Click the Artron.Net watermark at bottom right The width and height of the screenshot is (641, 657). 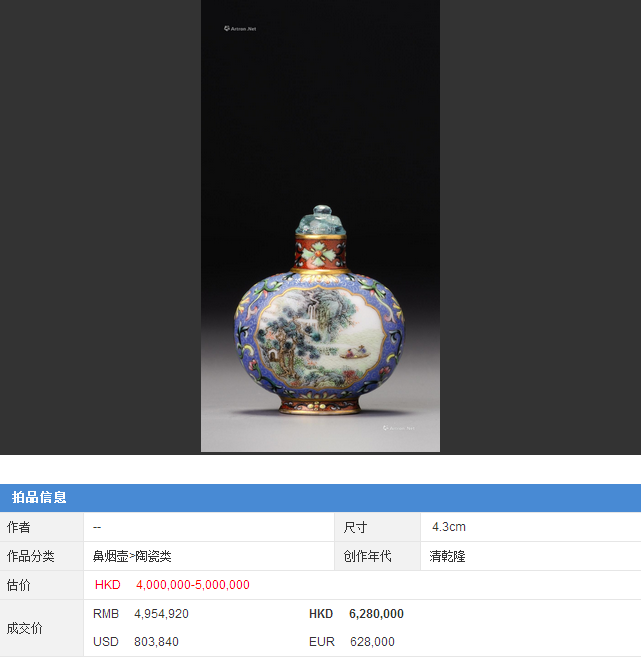coord(398,428)
